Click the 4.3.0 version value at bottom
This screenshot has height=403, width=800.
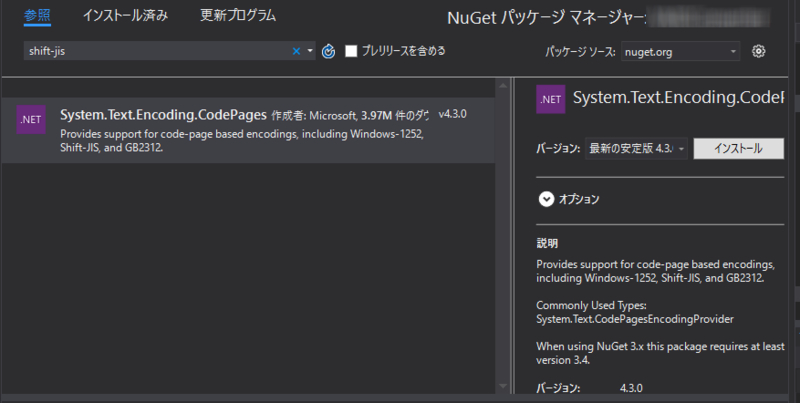coord(631,388)
